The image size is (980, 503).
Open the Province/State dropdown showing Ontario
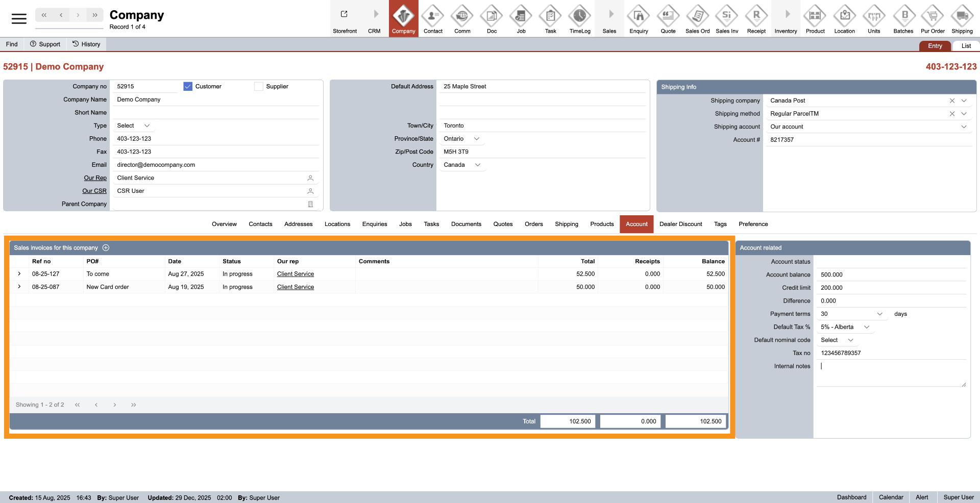click(477, 139)
